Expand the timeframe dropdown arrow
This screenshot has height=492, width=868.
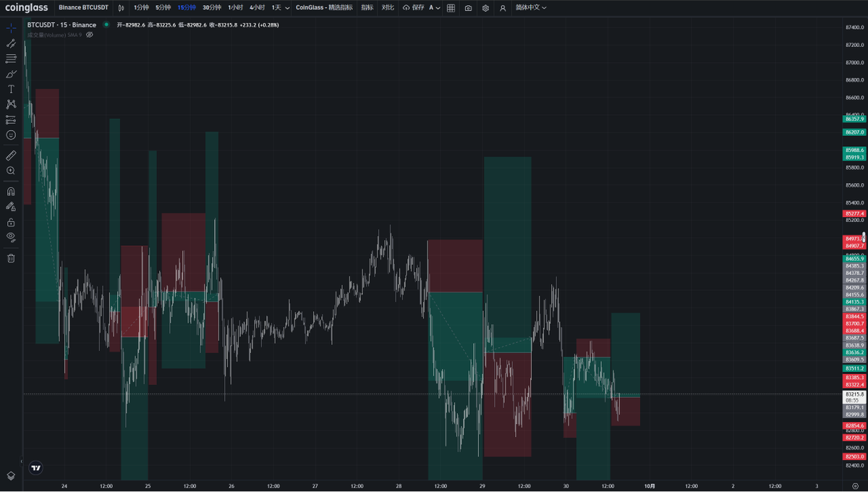(288, 8)
